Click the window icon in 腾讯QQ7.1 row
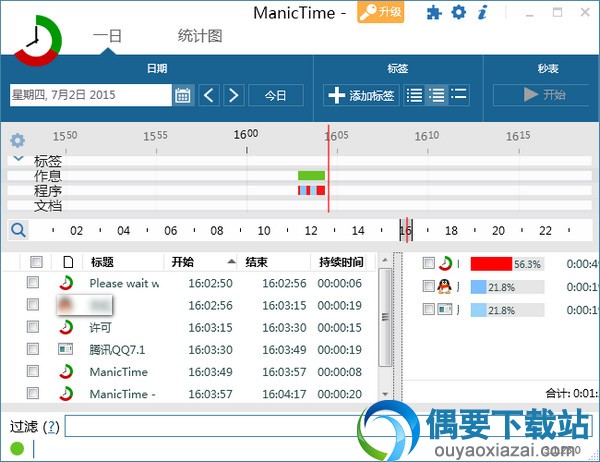600x462 pixels. (x=65, y=349)
